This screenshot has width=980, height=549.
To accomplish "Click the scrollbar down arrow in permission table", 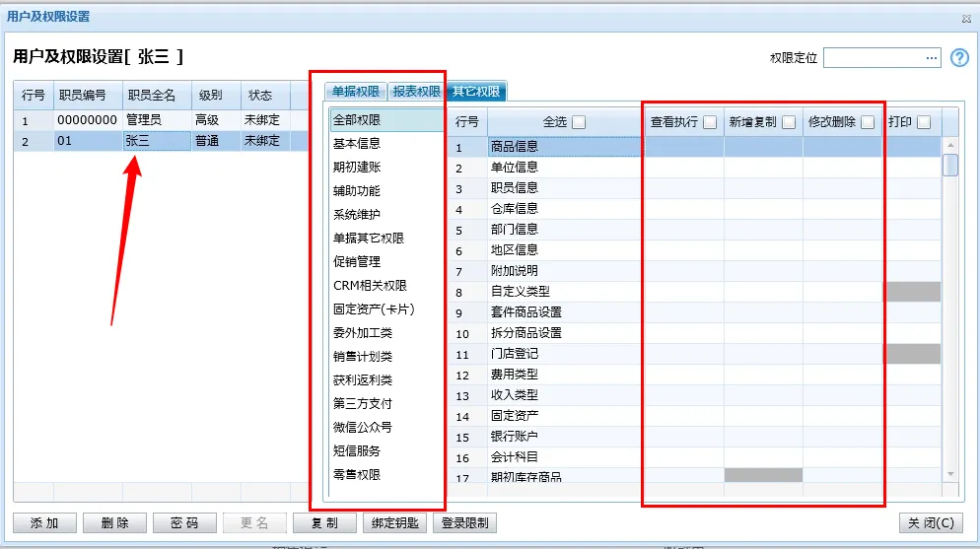I will click(950, 474).
